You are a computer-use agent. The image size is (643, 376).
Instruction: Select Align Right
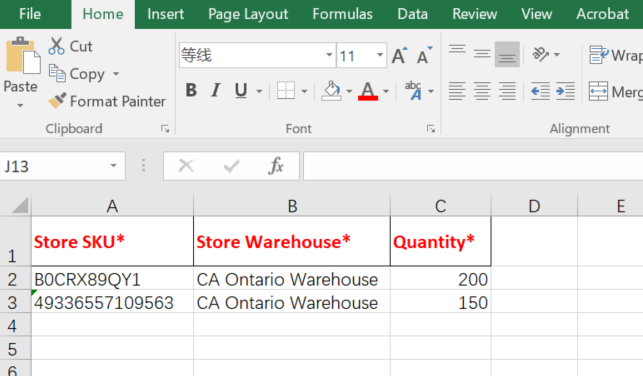tap(507, 91)
